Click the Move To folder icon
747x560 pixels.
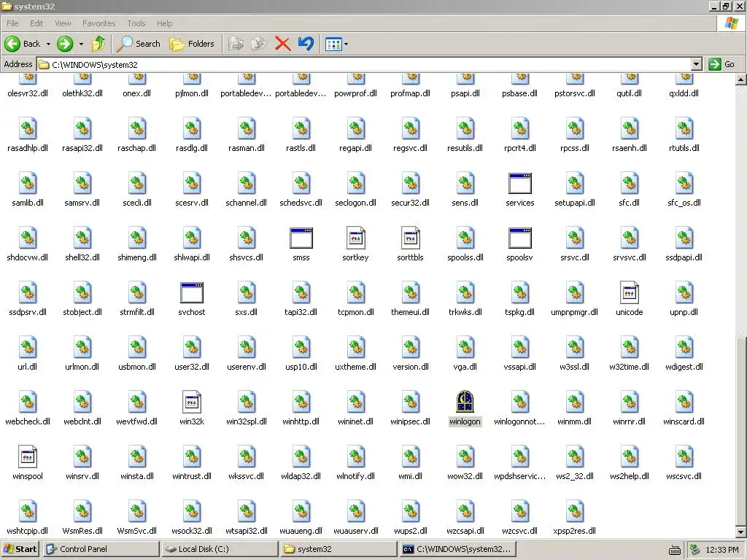pyautogui.click(x=236, y=44)
